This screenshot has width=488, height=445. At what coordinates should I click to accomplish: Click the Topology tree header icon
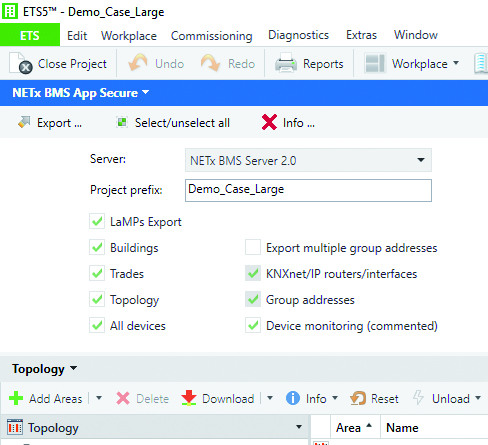[15, 427]
